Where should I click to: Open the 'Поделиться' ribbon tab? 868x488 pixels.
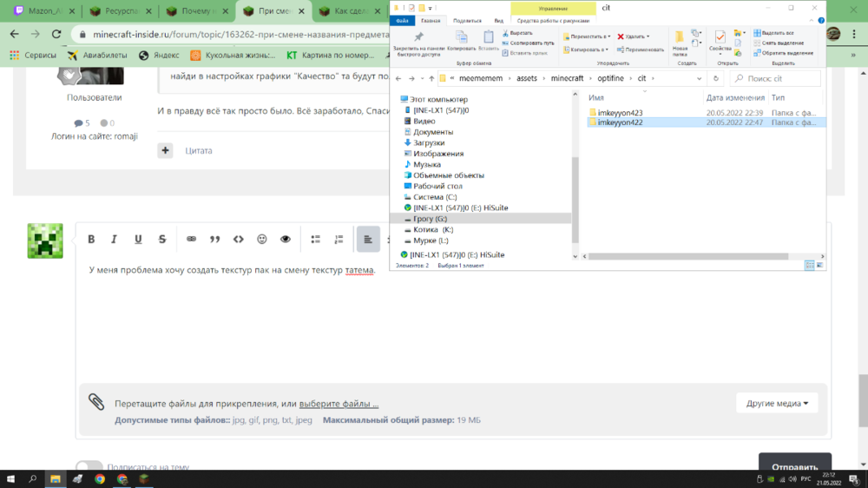(x=467, y=21)
